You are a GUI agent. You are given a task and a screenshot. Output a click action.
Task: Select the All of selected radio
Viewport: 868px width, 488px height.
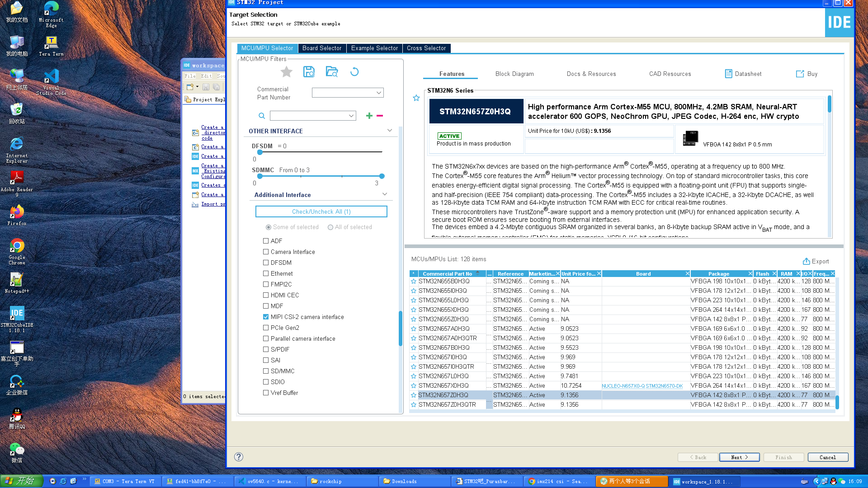(x=330, y=227)
